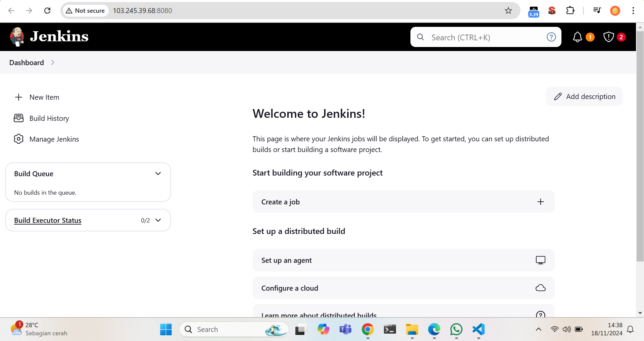Open the Dashboard breadcrumb chevron menu
This screenshot has width=644, height=341.
coord(52,62)
